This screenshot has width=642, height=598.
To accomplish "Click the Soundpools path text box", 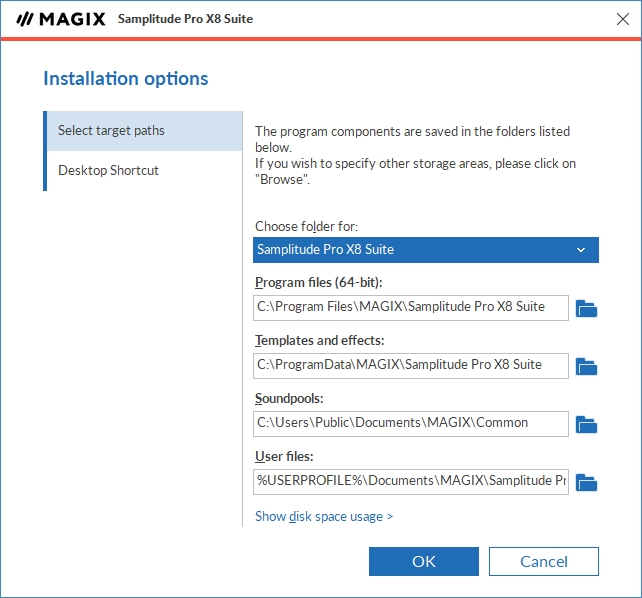I will 411,423.
